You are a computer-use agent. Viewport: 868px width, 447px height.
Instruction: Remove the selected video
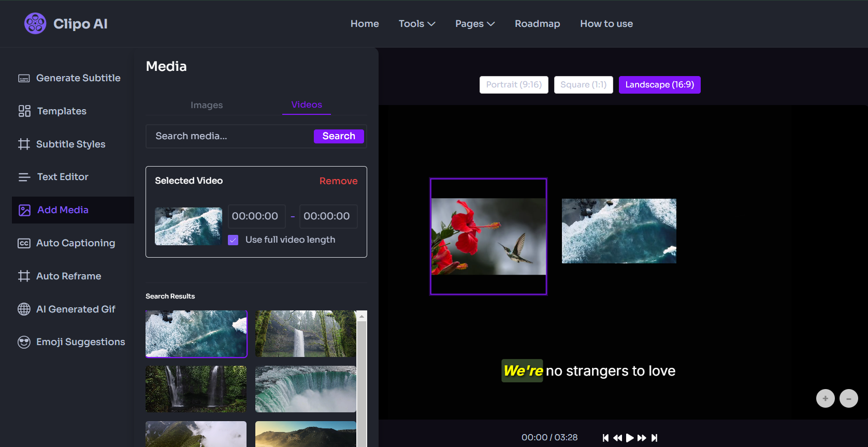tap(338, 181)
